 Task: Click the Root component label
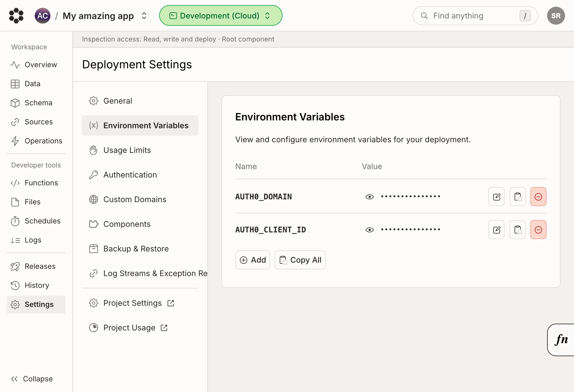tap(248, 39)
